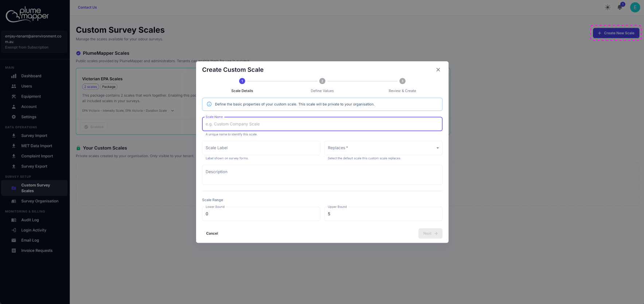Open the Dashboard menu item
This screenshot has height=304, width=644.
pyautogui.click(x=34, y=76)
